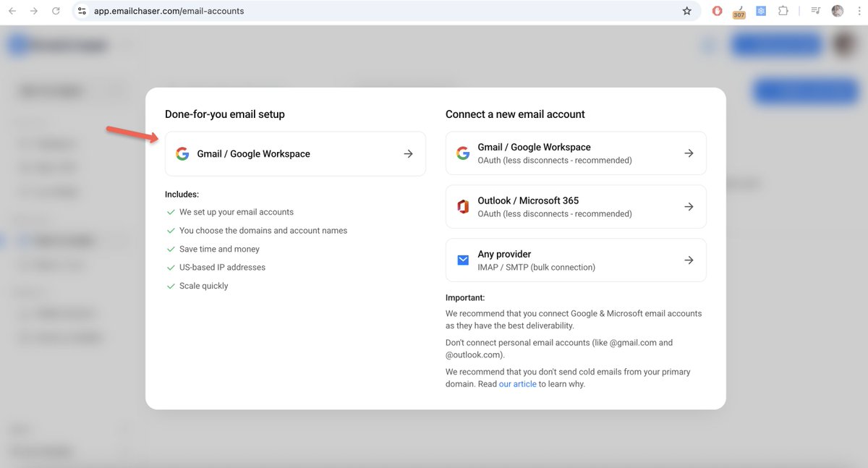Open the Chrome profile avatar
Viewport: 868px width, 468px height.
838,11
